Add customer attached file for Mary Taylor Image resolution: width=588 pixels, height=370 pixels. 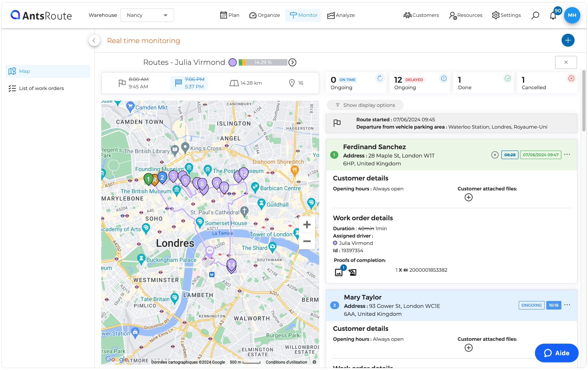(x=468, y=348)
